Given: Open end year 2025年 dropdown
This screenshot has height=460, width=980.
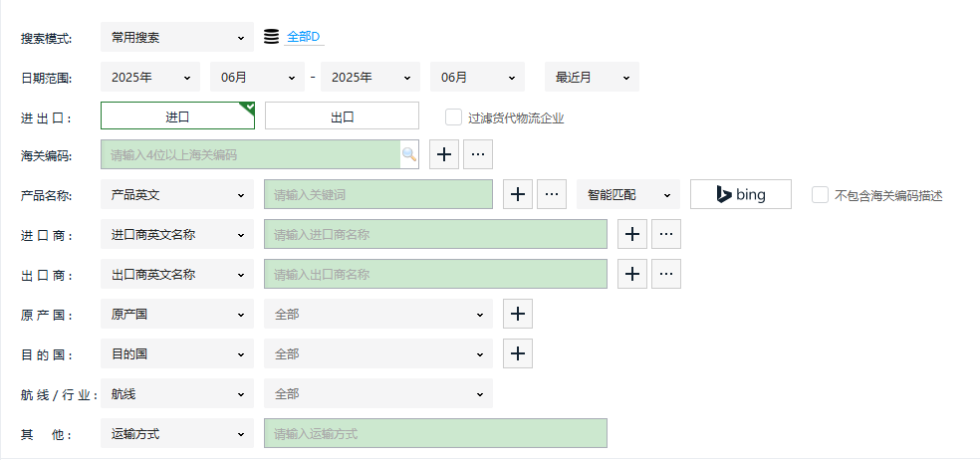Looking at the screenshot, I should coord(370,78).
